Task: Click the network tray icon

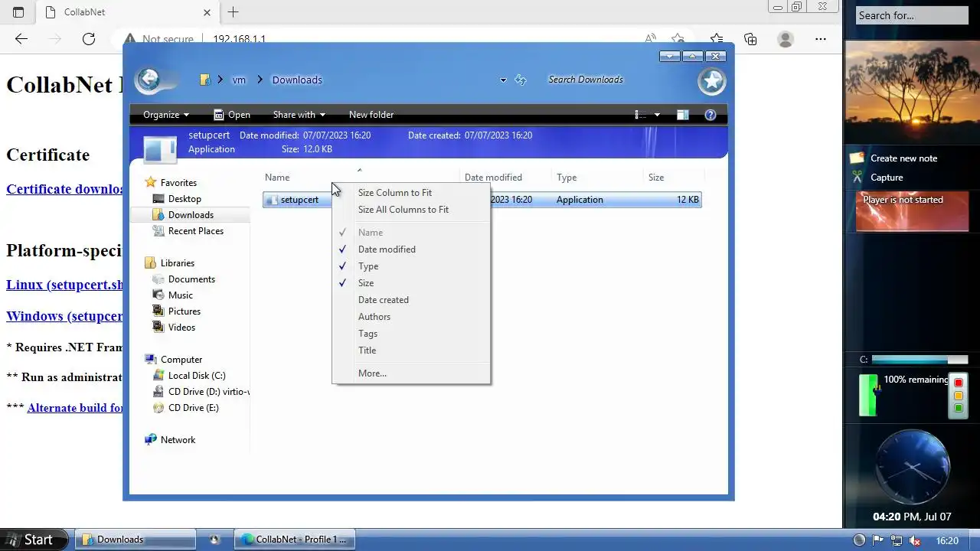Action: [x=897, y=540]
